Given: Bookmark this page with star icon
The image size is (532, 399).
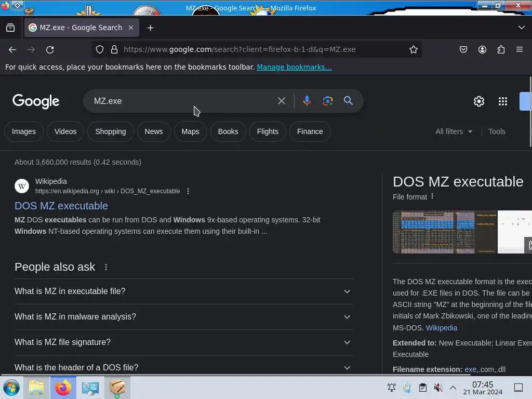Looking at the screenshot, I should tap(413, 49).
